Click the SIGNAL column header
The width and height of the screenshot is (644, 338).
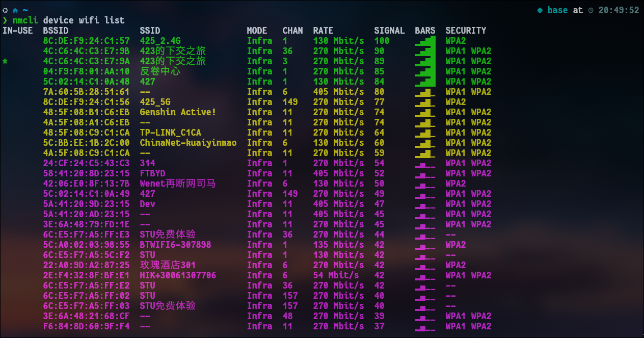(x=389, y=31)
